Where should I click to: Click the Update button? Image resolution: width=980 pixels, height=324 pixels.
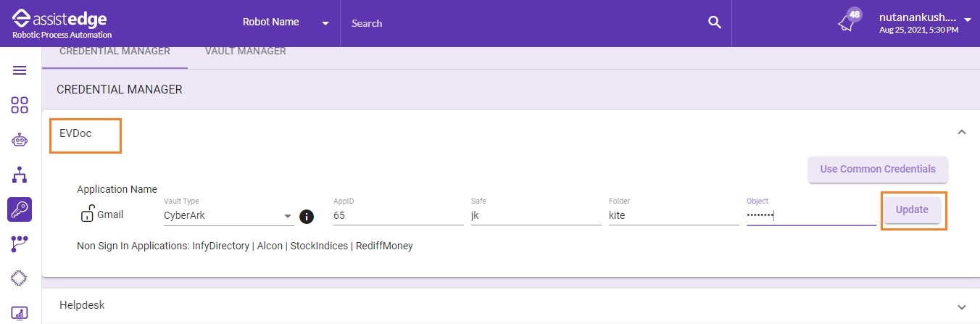pyautogui.click(x=912, y=210)
